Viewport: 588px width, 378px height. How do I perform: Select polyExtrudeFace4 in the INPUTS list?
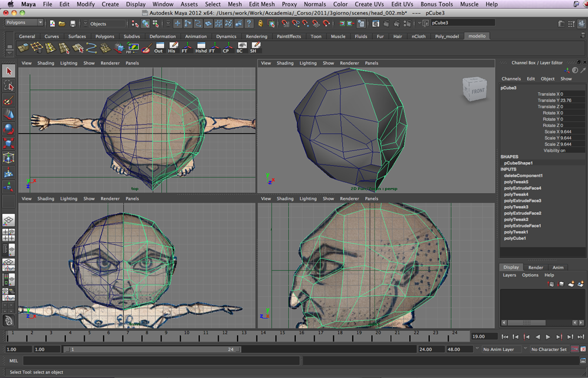(x=522, y=188)
